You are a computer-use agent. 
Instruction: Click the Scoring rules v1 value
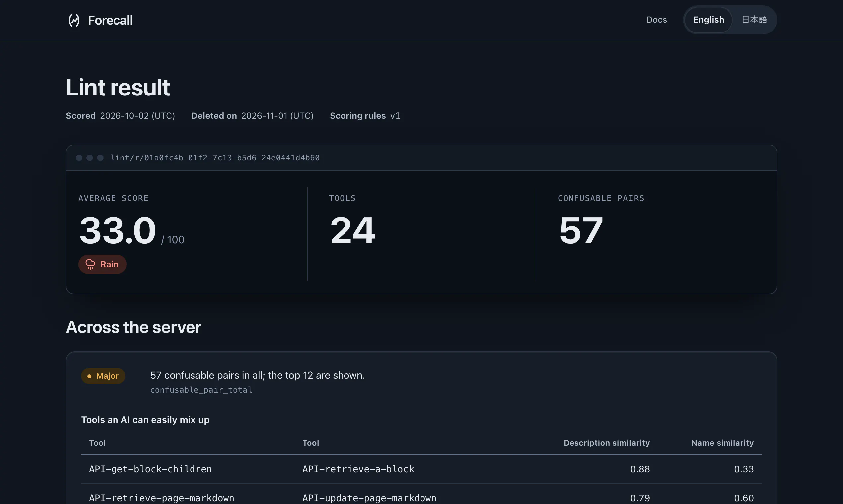pyautogui.click(x=395, y=116)
